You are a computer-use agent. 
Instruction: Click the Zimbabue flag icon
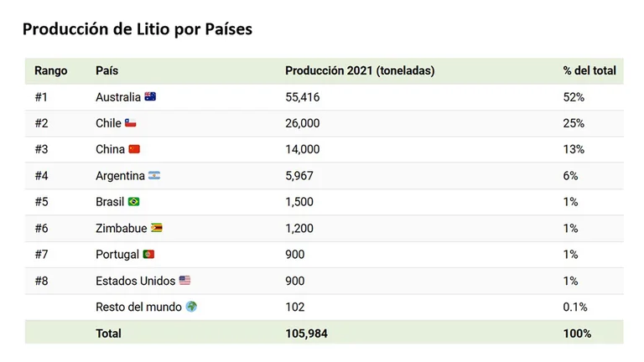click(x=157, y=228)
